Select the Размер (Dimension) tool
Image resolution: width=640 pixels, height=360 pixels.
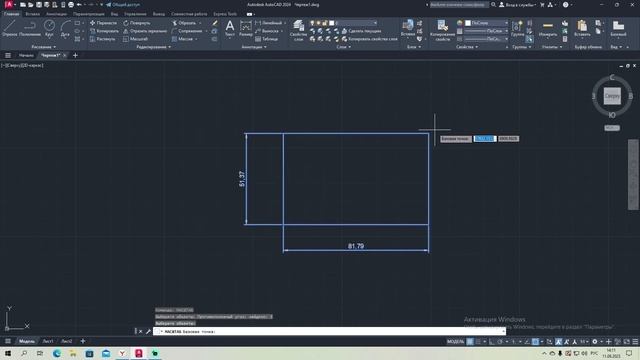click(246, 29)
